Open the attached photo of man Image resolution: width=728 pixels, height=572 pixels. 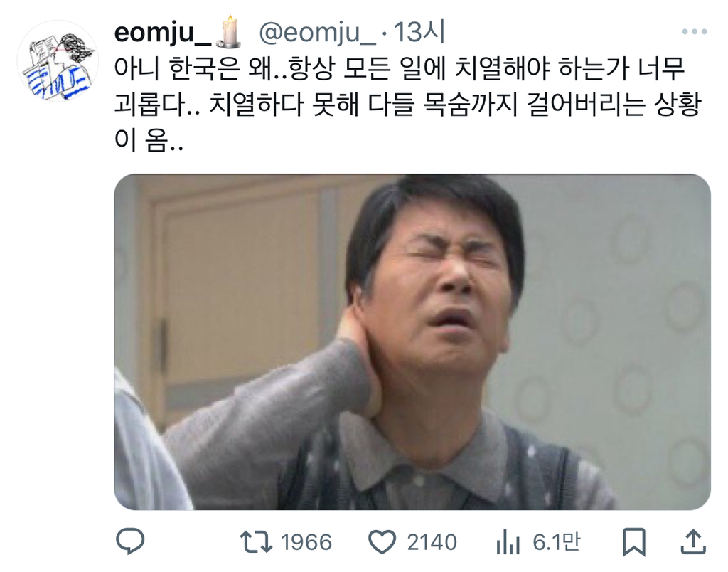pyautogui.click(x=412, y=342)
